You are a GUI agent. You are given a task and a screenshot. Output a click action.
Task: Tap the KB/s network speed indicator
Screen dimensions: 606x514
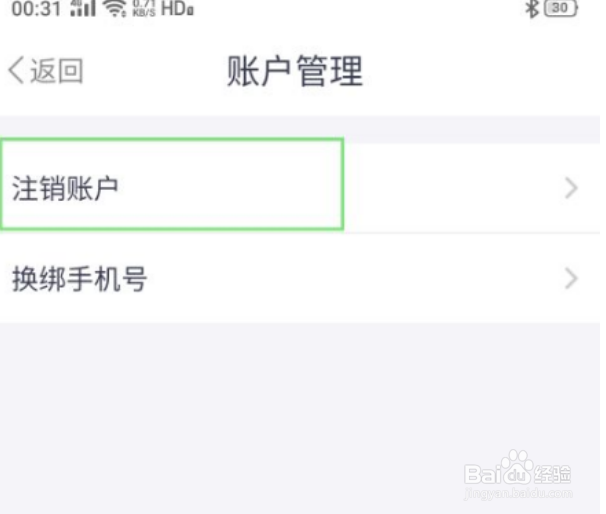pos(144,9)
